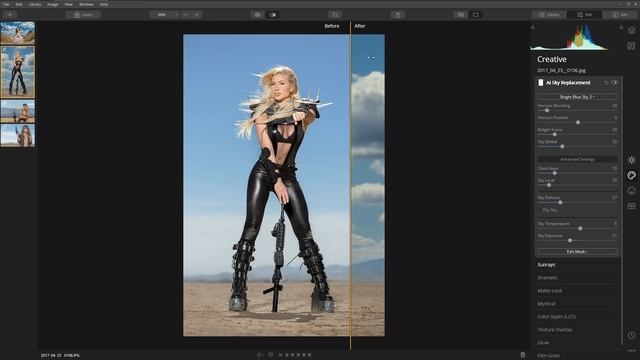This screenshot has width=640, height=360.
Task: Open the Portrait face icon
Action: tap(631, 191)
